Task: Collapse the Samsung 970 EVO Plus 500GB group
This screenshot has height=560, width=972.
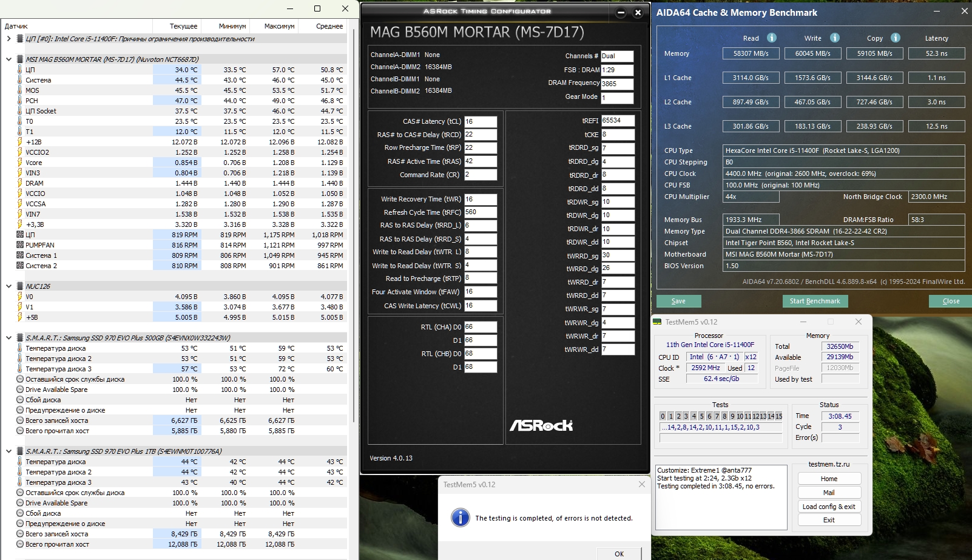Action: coord(8,338)
